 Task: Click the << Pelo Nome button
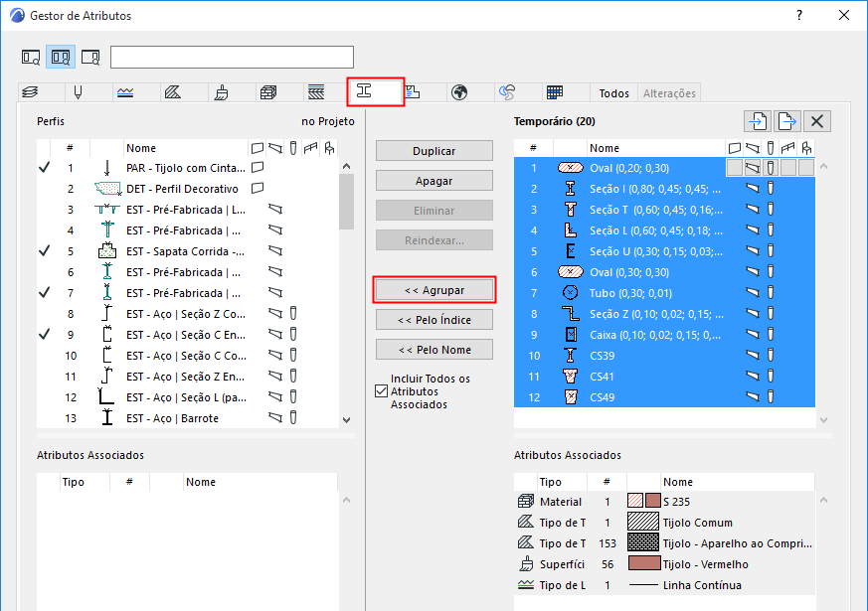(x=434, y=350)
